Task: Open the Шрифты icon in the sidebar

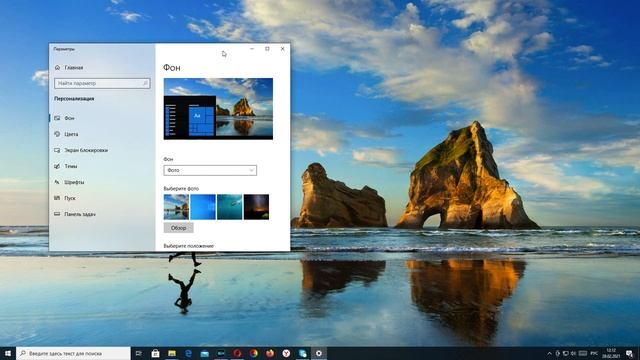Action: (x=57, y=182)
